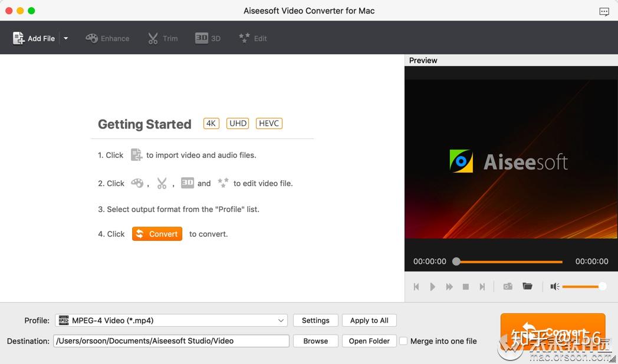Click the snapshot camera icon
This screenshot has height=364, width=618.
508,286
